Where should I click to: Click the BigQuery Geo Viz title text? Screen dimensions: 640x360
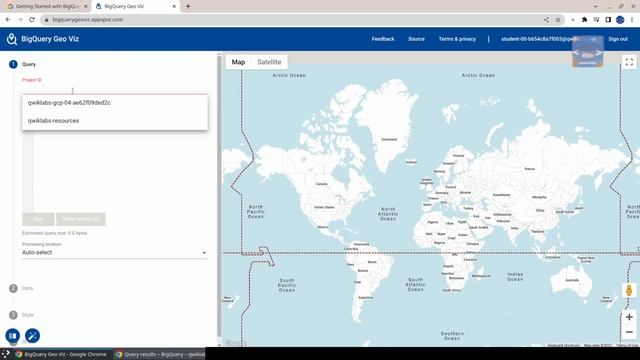(50, 39)
